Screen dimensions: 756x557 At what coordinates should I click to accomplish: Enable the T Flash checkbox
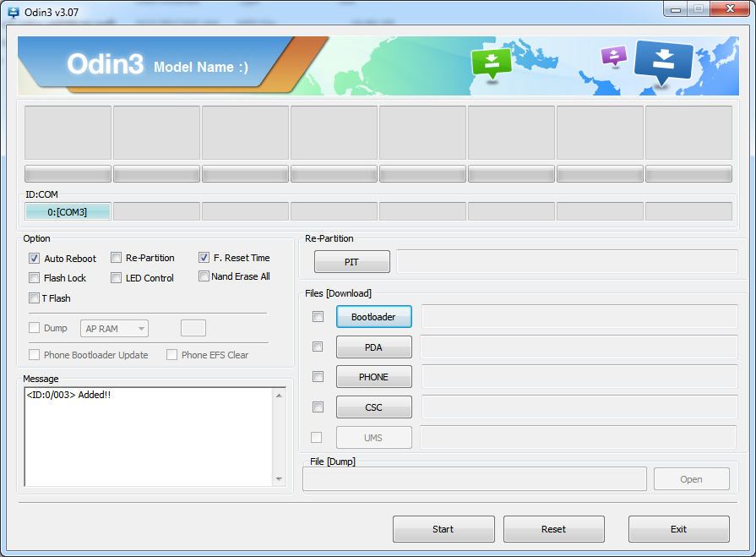(x=34, y=298)
